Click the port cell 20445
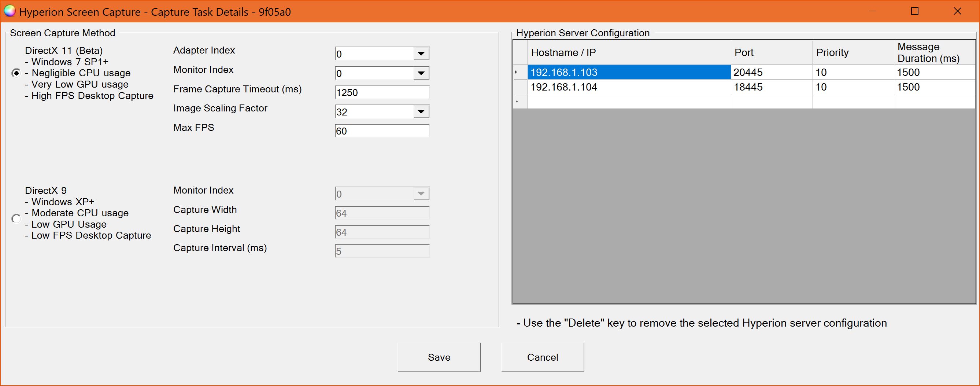980x386 pixels. (x=772, y=72)
